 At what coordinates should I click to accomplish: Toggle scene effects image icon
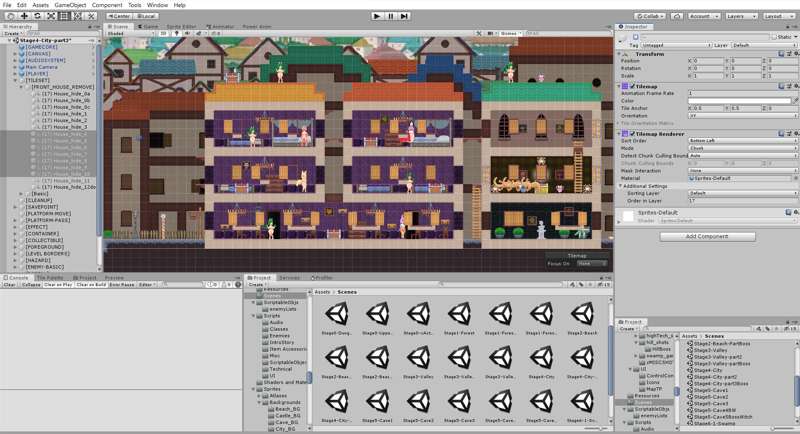(x=199, y=34)
